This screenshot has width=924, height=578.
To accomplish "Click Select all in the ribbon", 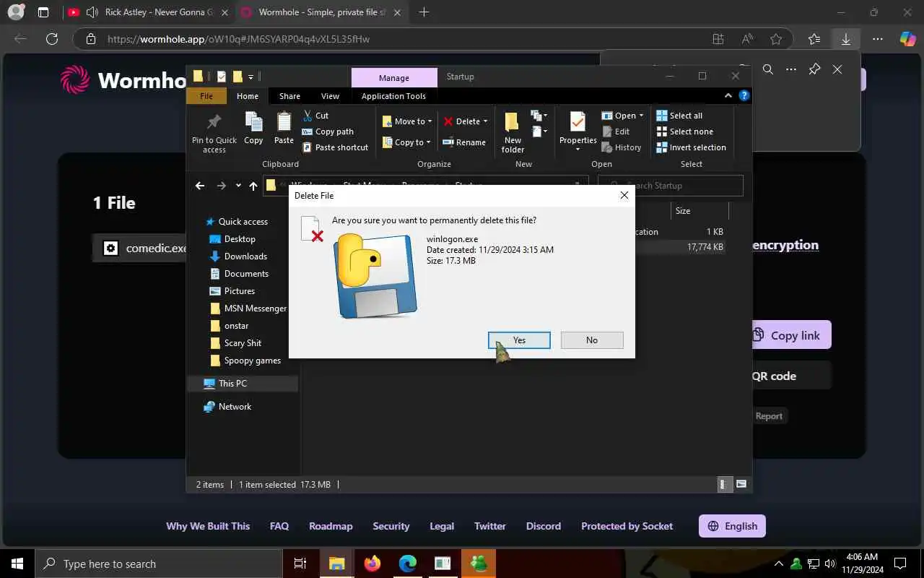I will click(x=679, y=116).
